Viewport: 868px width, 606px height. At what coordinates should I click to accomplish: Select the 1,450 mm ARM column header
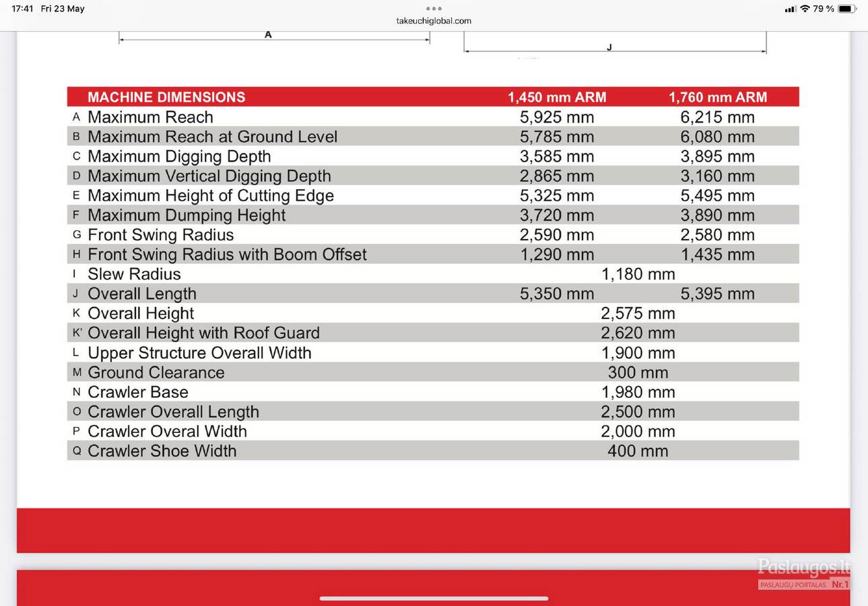coord(557,97)
